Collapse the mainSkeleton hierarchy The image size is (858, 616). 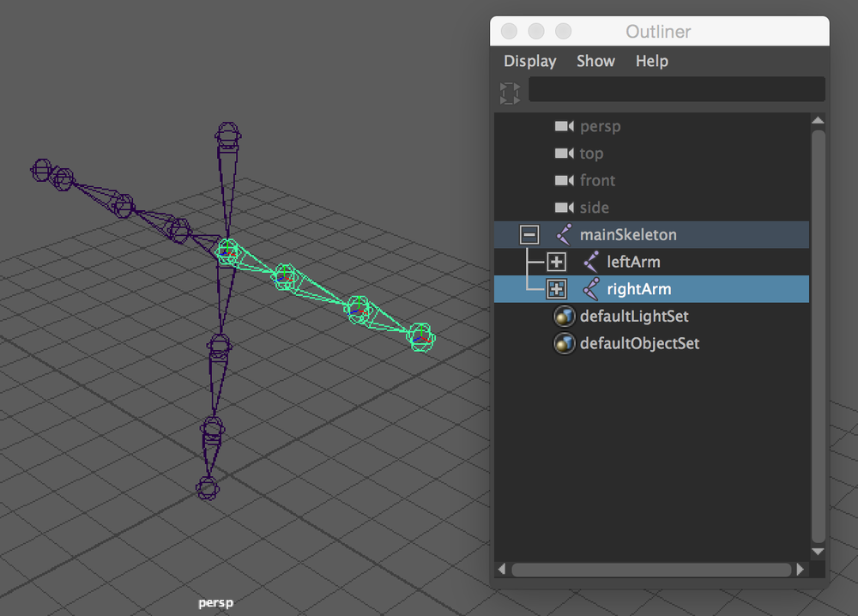[529, 234]
